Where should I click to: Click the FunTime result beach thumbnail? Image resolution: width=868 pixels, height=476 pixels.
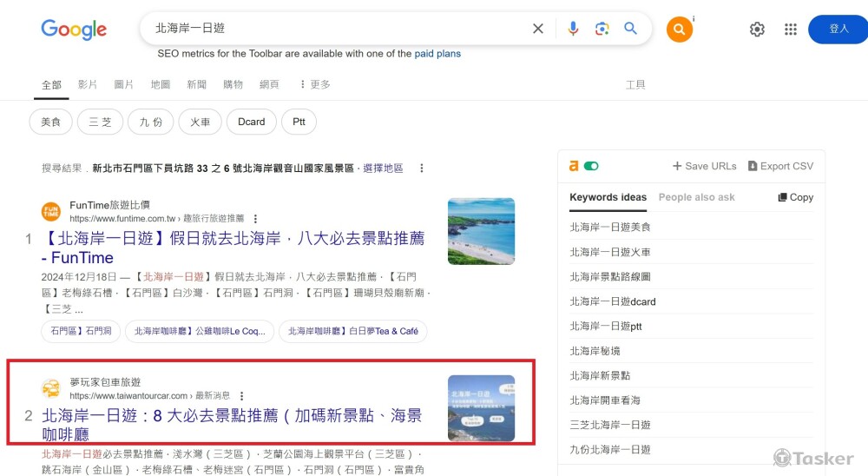(x=481, y=231)
